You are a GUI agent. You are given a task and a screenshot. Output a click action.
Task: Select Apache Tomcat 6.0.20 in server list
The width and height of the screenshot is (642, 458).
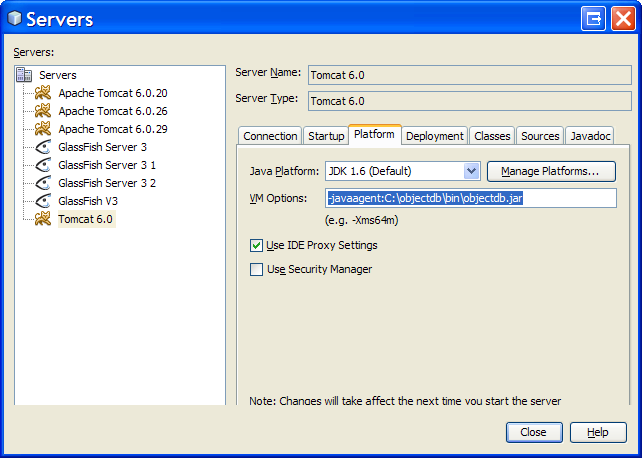click(113, 93)
